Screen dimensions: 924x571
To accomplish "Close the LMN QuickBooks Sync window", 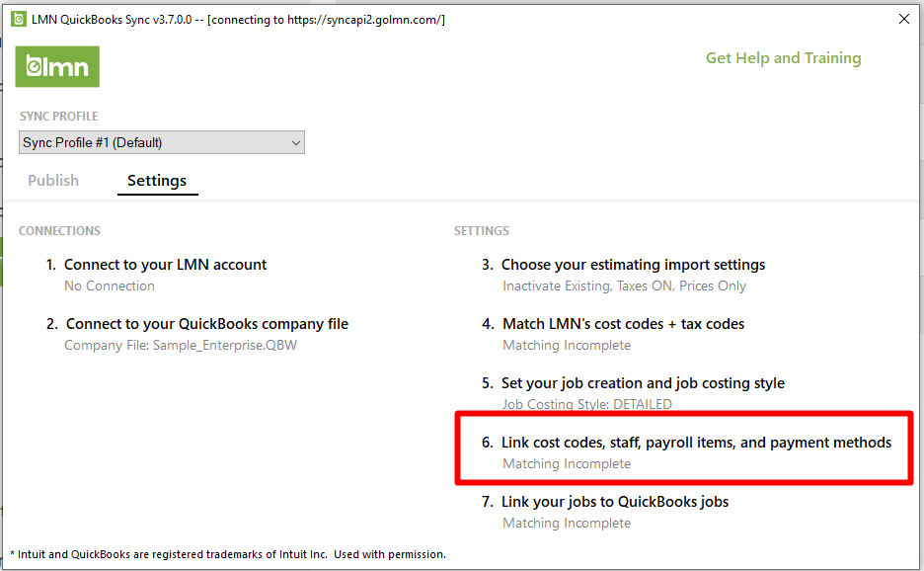I will [904, 19].
